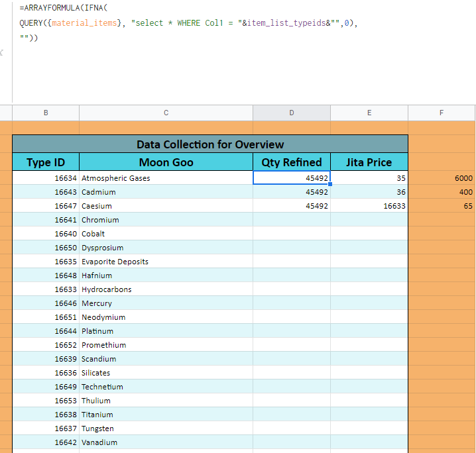Screen dimensions: 476x453
Task: Select the 'Atmospheric Gases' cell
Action: [x=166, y=178]
